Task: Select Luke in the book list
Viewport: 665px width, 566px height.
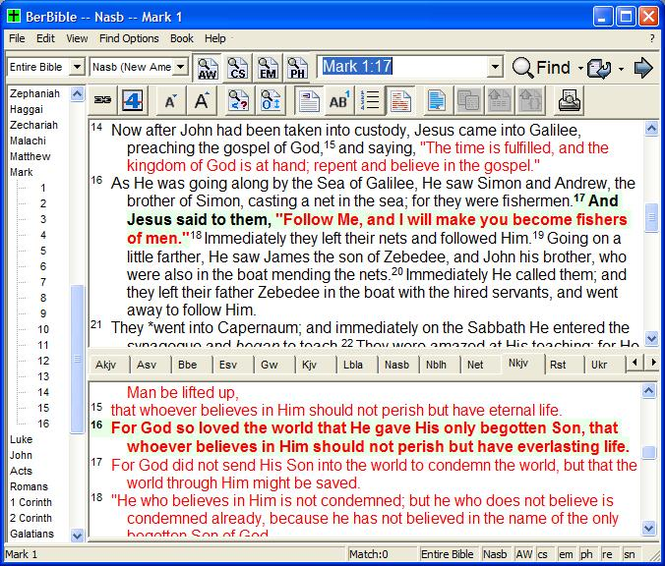Action: coord(21,439)
